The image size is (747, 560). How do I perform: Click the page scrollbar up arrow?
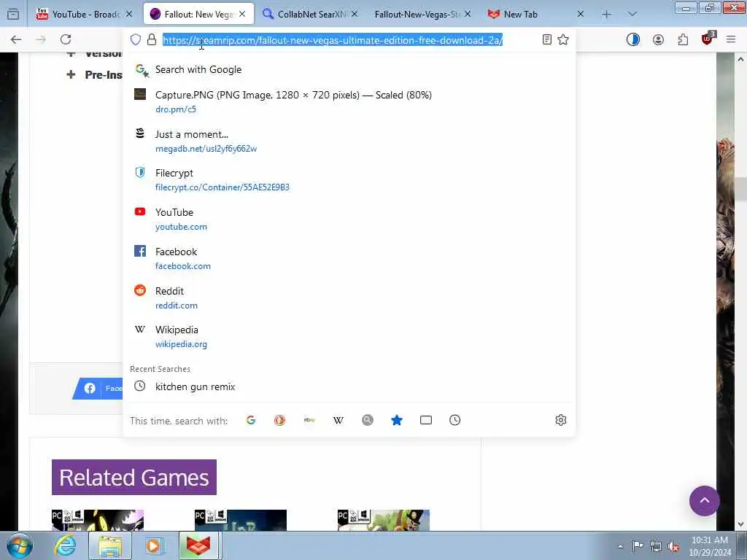pyautogui.click(x=741, y=59)
